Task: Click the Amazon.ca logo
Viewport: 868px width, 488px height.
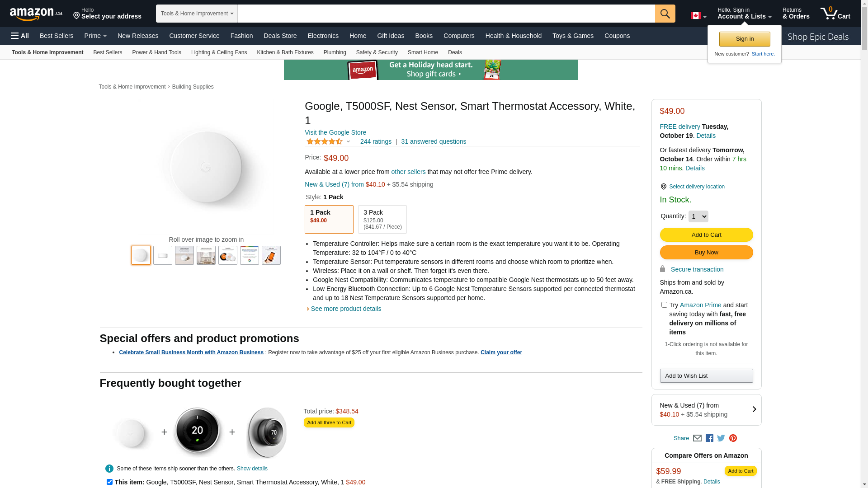Action: pyautogui.click(x=36, y=14)
